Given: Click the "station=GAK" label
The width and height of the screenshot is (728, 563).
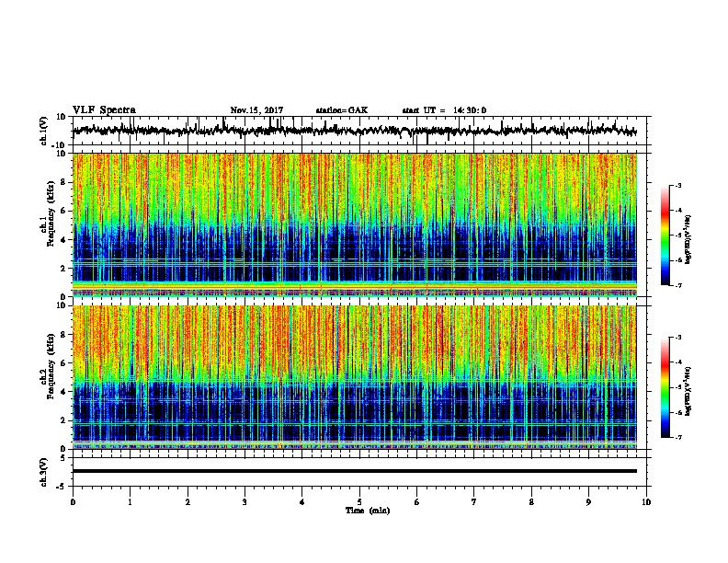Looking at the screenshot, I should pyautogui.click(x=342, y=110).
